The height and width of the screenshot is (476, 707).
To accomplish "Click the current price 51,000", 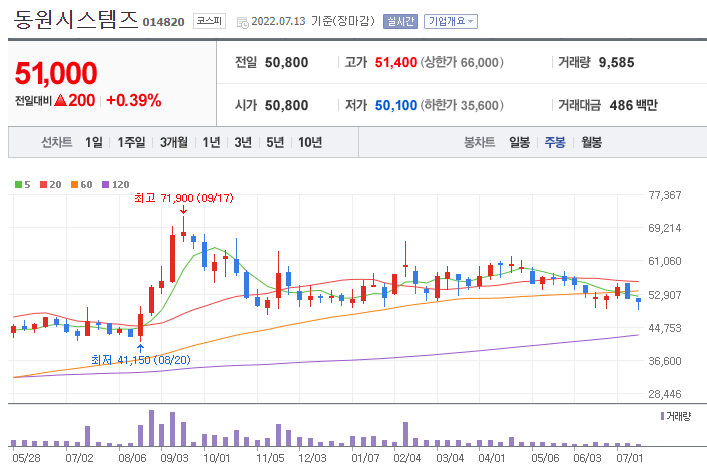I will (x=56, y=73).
